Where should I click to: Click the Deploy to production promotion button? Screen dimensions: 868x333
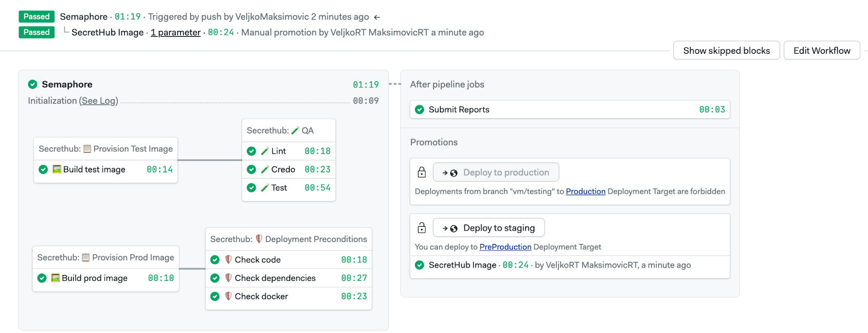(x=496, y=172)
